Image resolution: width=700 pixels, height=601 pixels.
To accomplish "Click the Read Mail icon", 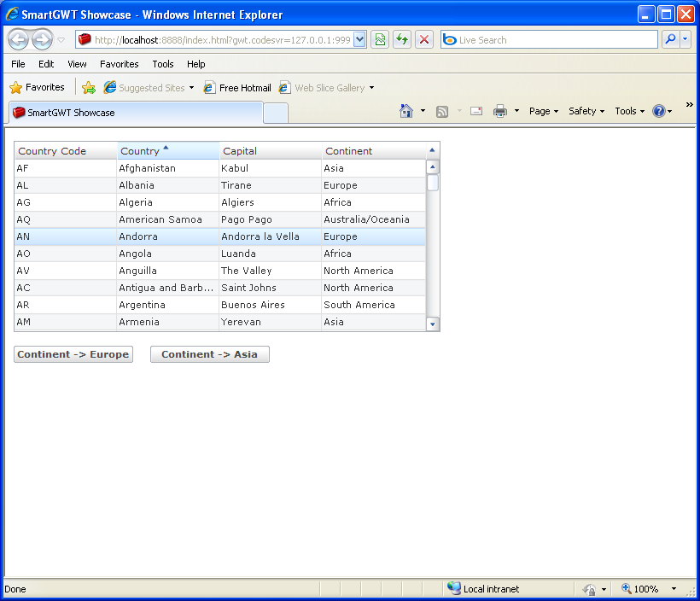I will tap(476, 111).
